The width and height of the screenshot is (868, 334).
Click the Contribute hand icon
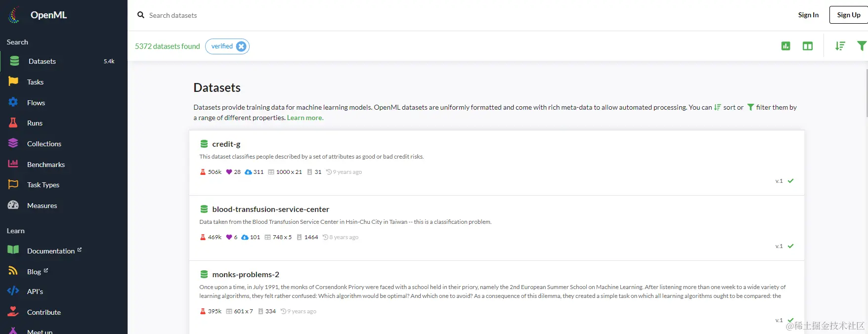[13, 312]
